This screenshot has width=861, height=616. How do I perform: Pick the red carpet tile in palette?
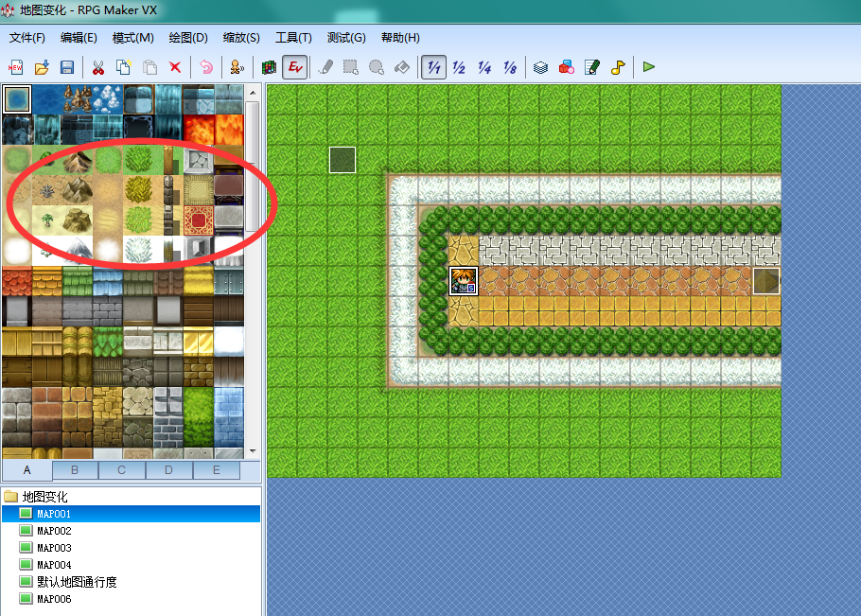199,220
